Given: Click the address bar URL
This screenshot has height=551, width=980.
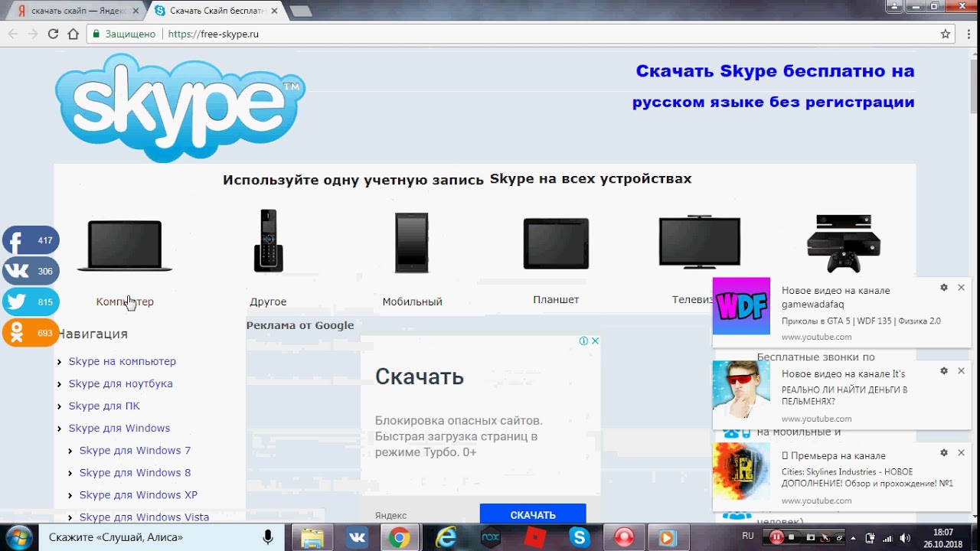Looking at the screenshot, I should (214, 34).
